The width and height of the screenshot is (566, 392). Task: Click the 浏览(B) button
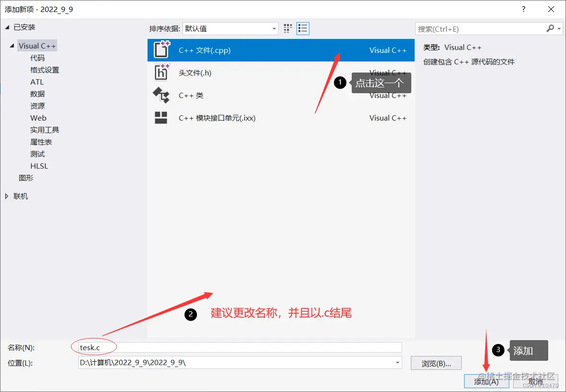(x=436, y=363)
